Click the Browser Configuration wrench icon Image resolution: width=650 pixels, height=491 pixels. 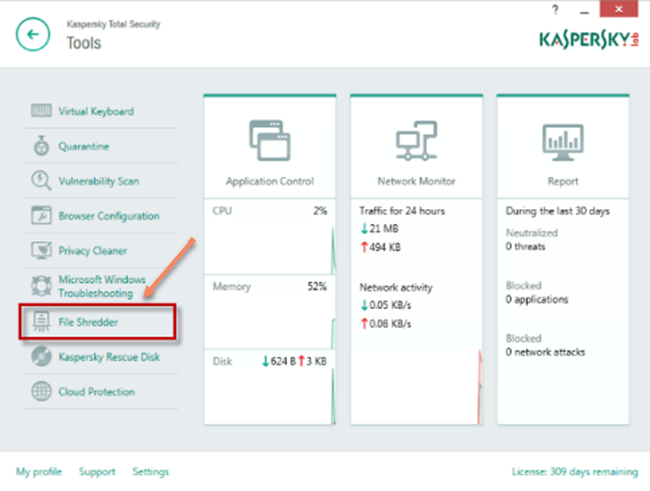tap(41, 215)
